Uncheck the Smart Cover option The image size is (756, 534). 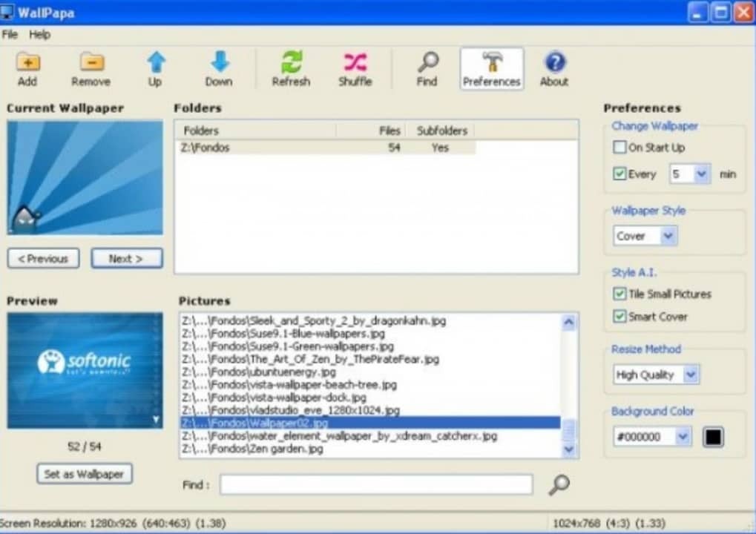tap(619, 317)
